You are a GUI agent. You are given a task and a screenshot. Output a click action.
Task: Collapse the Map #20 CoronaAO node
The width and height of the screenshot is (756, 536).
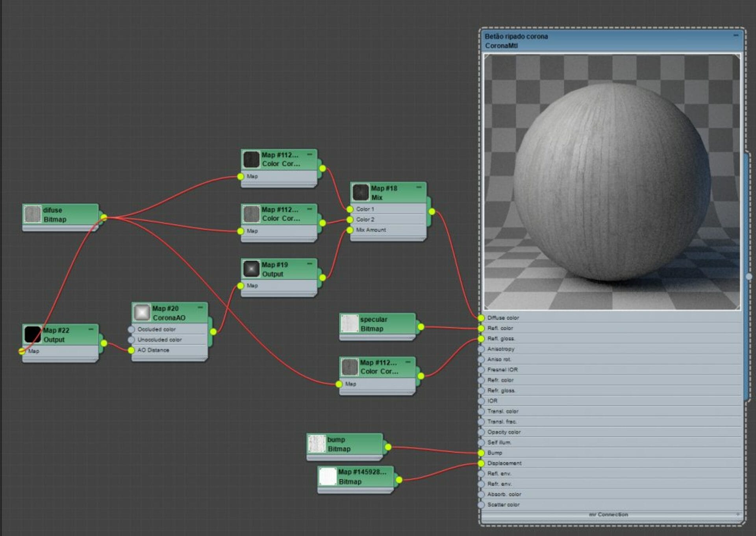click(x=200, y=307)
